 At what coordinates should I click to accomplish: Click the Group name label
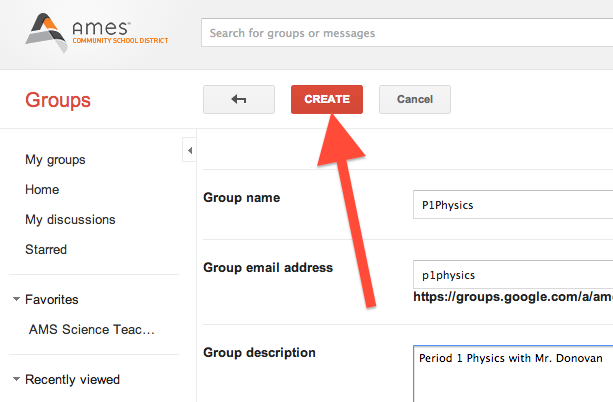point(241,198)
